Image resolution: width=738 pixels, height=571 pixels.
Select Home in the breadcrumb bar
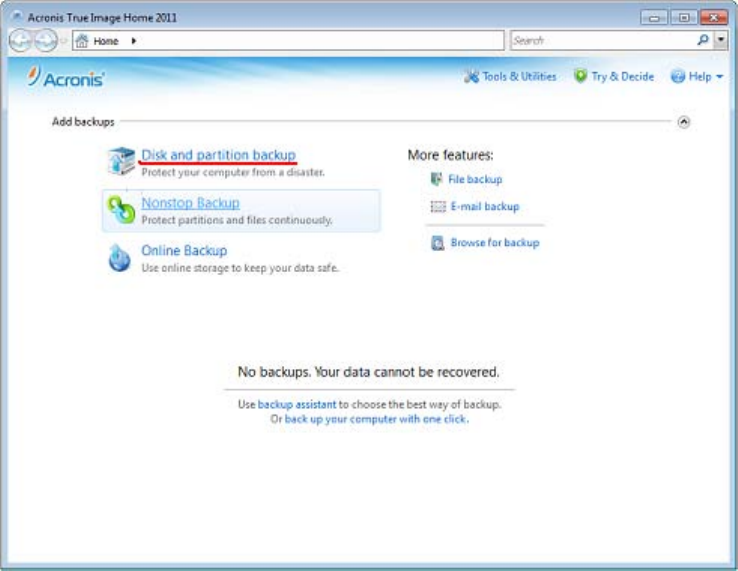(105, 41)
